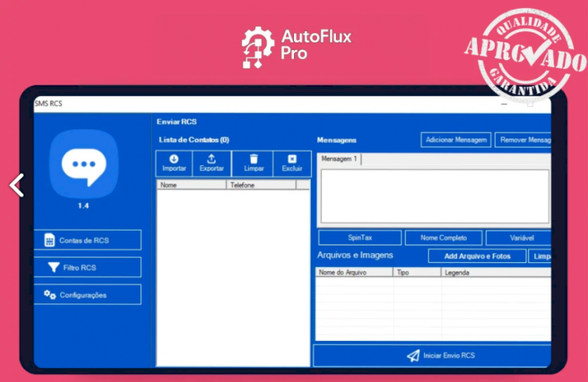Screen dimensions: 588x382
Task: Click Add Arquivo e Fotos button
Action: point(477,256)
